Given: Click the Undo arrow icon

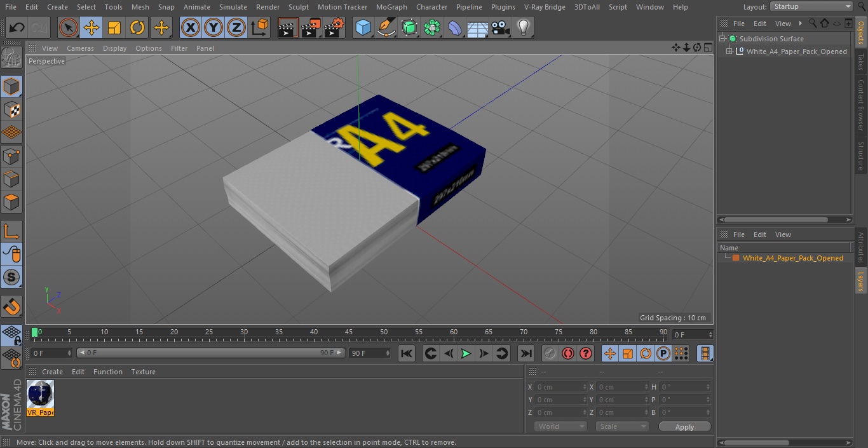Looking at the screenshot, I should [17, 27].
